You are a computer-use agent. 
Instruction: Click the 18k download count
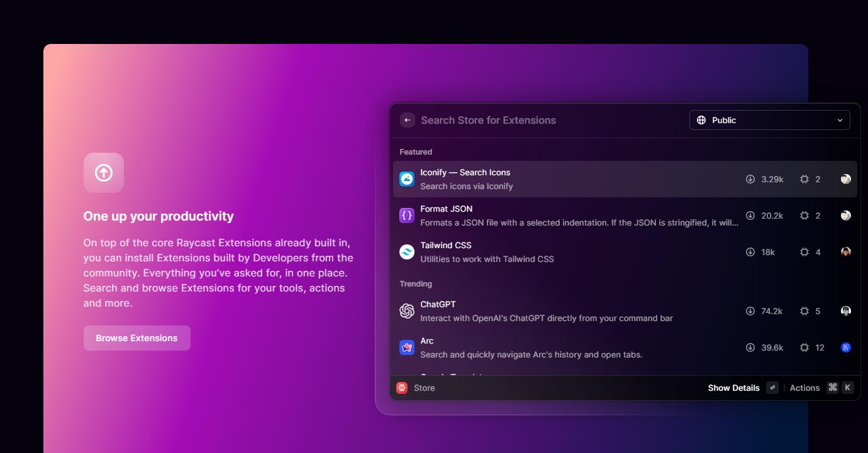coord(768,252)
